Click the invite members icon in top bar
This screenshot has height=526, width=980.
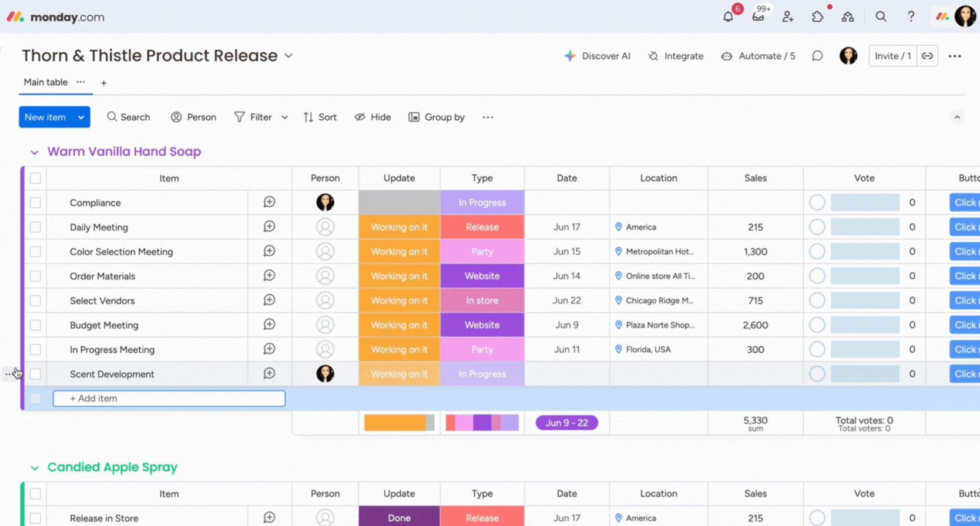pyautogui.click(x=788, y=17)
